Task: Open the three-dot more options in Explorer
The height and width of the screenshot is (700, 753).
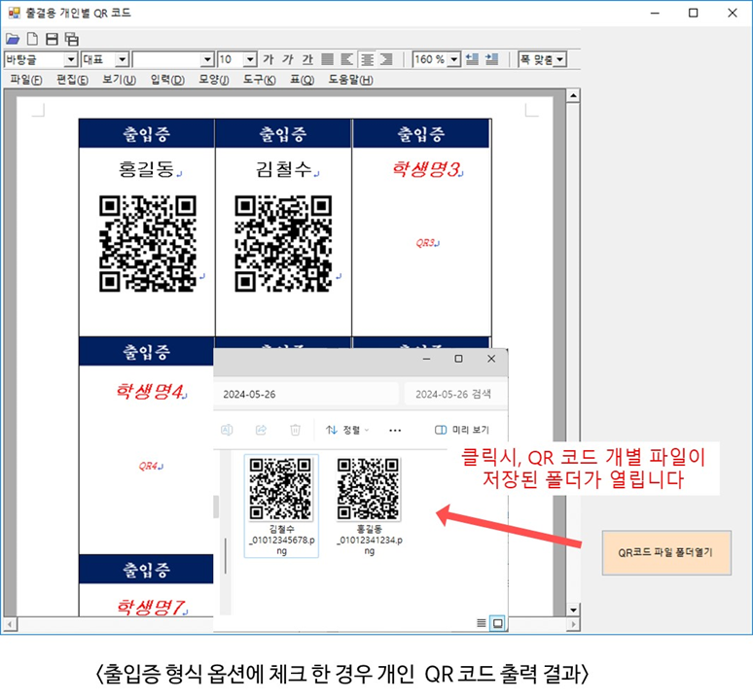Action: [395, 430]
